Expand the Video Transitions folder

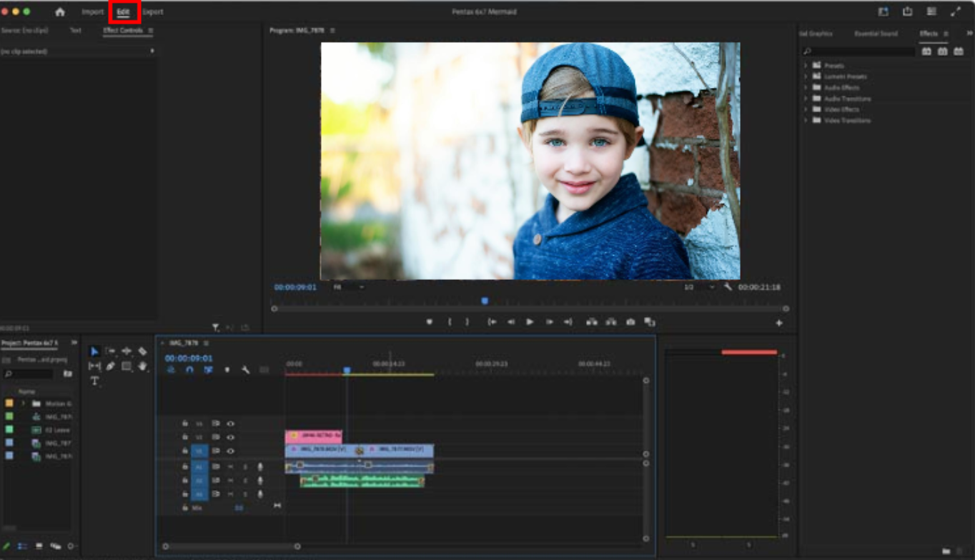click(806, 120)
